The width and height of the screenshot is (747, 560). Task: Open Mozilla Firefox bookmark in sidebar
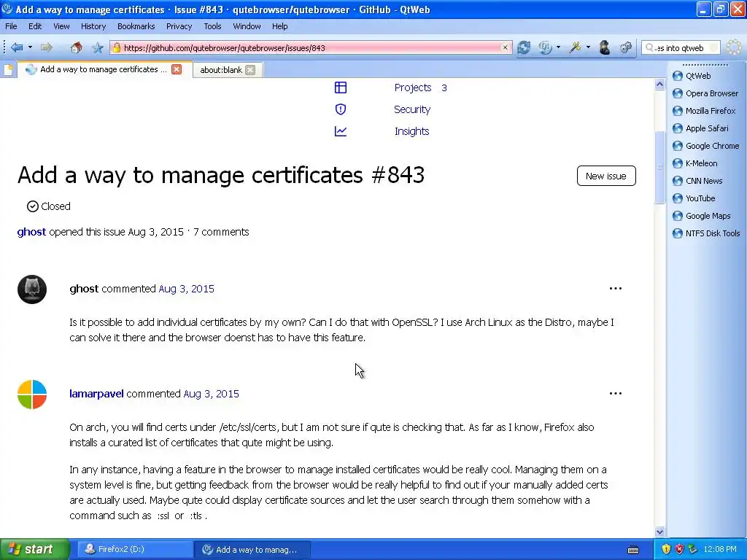[704, 111]
